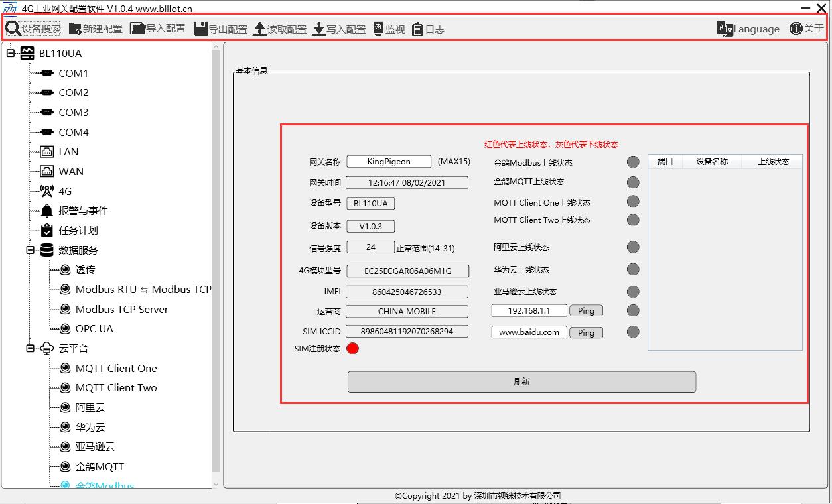The width and height of the screenshot is (832, 504).
Task: Ping the www.baidu.com address
Action: (x=586, y=333)
